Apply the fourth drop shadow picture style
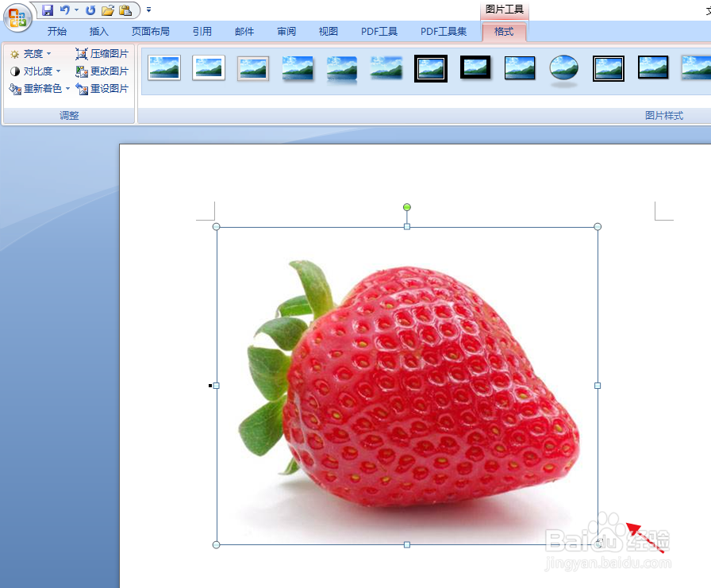This screenshot has width=711, height=588. [x=298, y=68]
